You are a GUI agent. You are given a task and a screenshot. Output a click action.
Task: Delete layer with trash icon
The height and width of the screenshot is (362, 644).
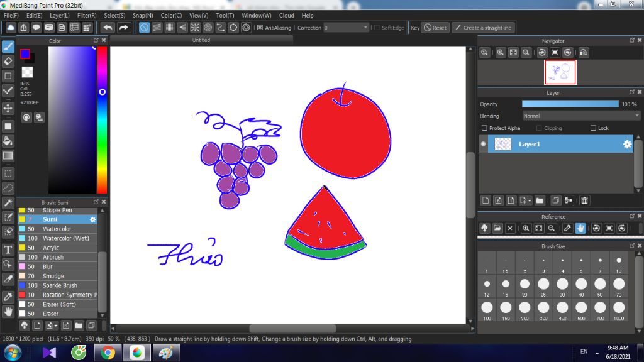[x=584, y=200]
